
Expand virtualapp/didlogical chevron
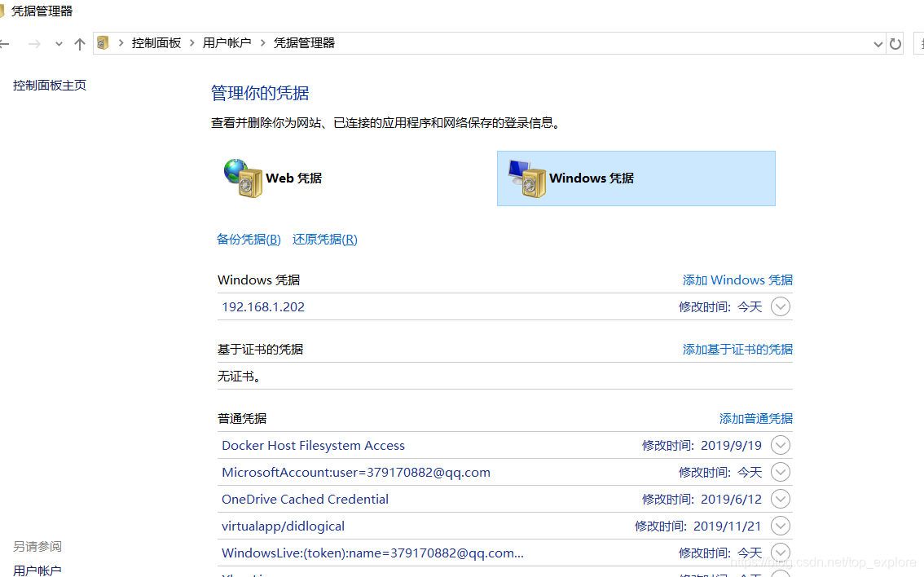(x=781, y=526)
